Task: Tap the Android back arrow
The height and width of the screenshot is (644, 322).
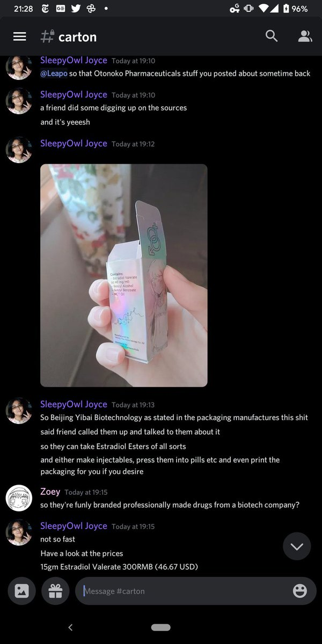Action: click(x=70, y=627)
